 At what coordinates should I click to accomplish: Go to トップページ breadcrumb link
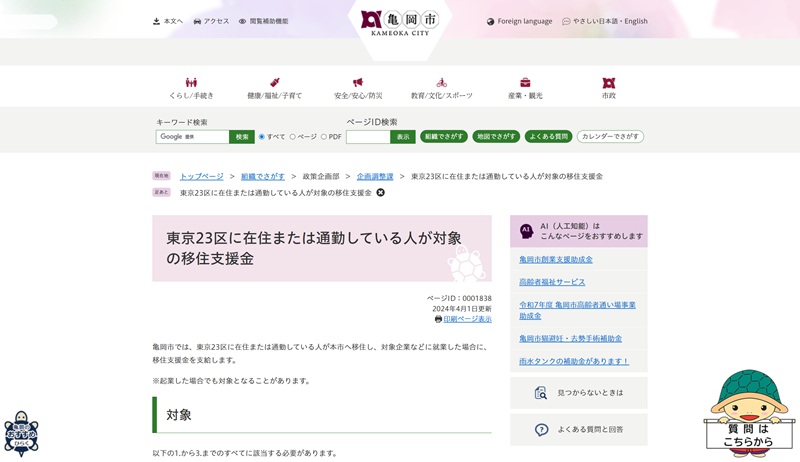pyautogui.click(x=202, y=176)
